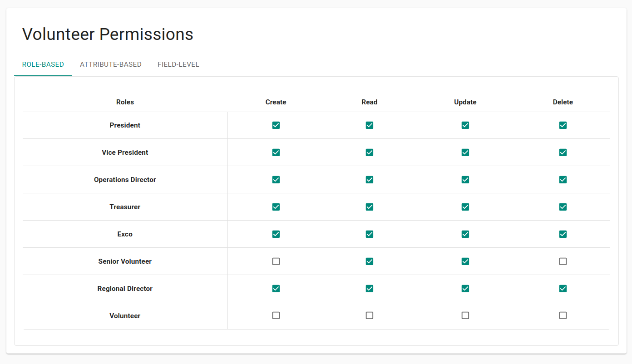
Task: Click the Volunteer Permissions page title
Action: pyautogui.click(x=108, y=34)
